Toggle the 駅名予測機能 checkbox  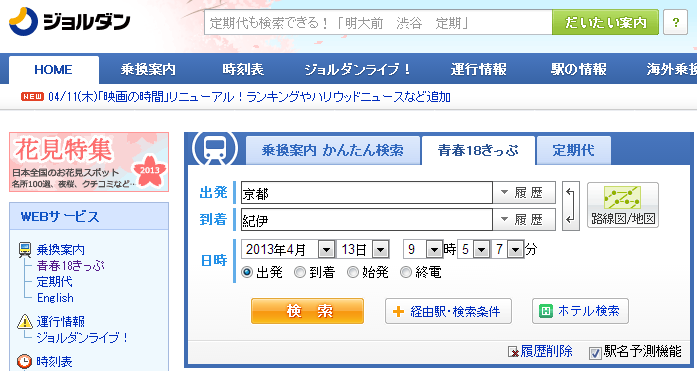pos(595,353)
